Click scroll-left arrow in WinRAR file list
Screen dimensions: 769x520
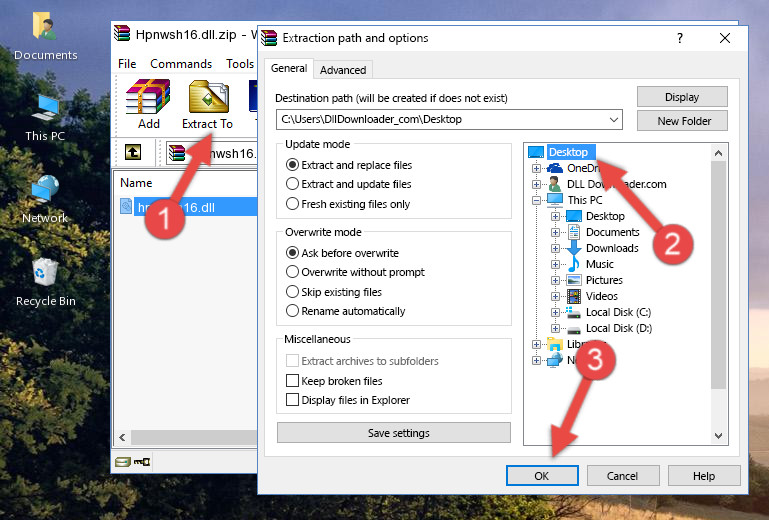click(123, 437)
